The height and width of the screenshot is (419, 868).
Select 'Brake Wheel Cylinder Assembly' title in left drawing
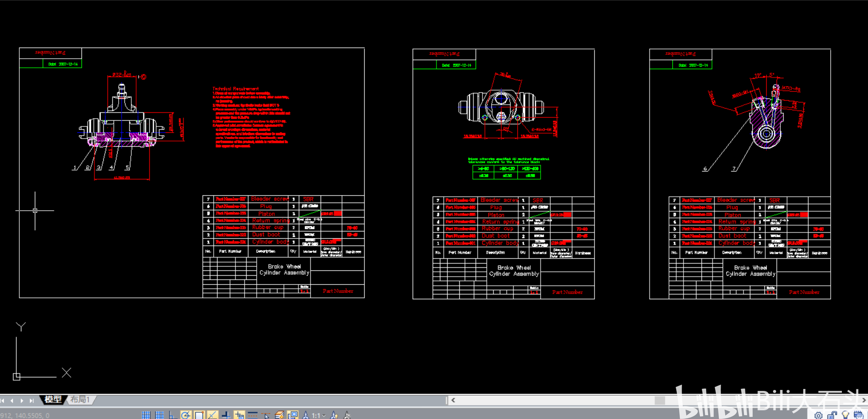(x=284, y=270)
